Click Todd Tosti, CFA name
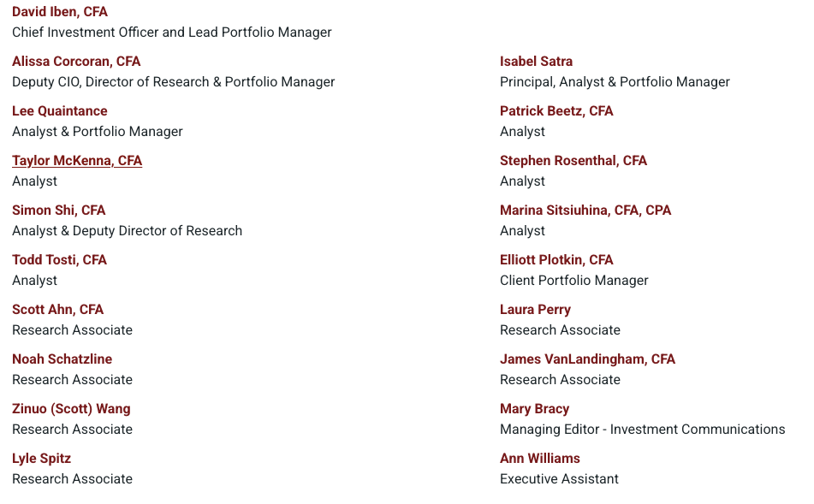The width and height of the screenshot is (814, 504). [x=59, y=260]
